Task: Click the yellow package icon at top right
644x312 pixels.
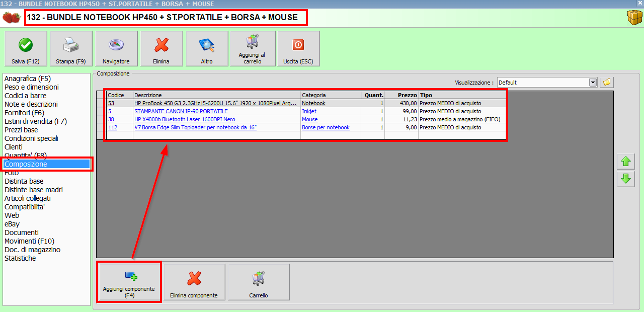Action: point(634,18)
